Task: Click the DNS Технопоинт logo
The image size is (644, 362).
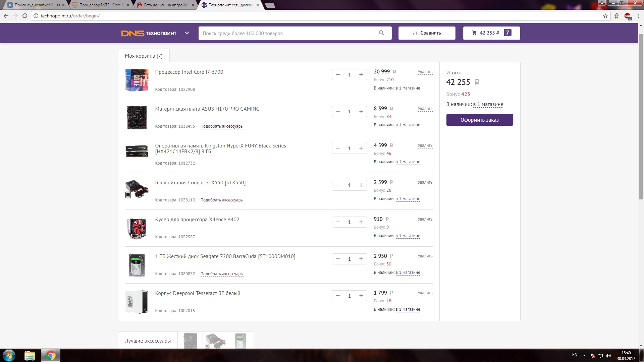Action: [x=149, y=33]
